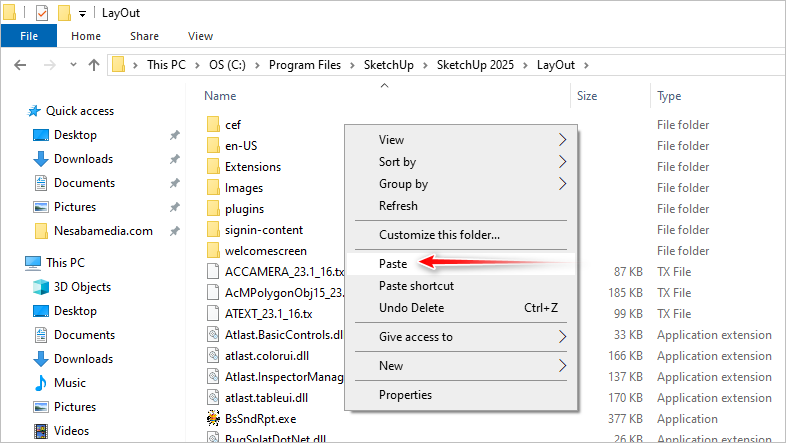Viewport: 786px width, 443px height.
Task: Select Paste in the context menu
Action: point(461,264)
